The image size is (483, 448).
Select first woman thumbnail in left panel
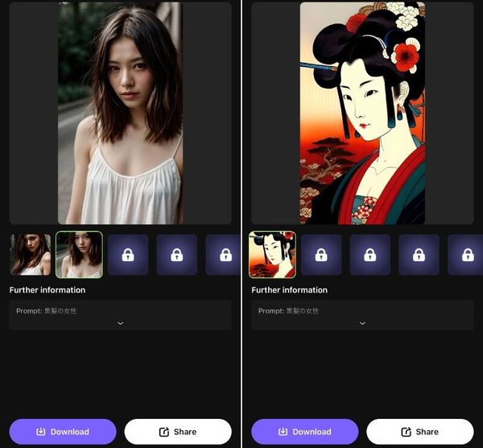click(x=31, y=255)
